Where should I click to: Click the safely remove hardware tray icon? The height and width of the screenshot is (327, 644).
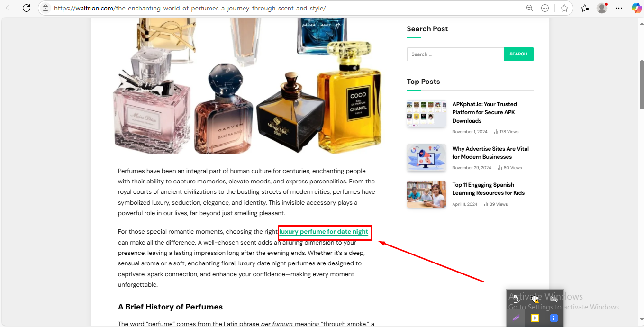tap(517, 299)
